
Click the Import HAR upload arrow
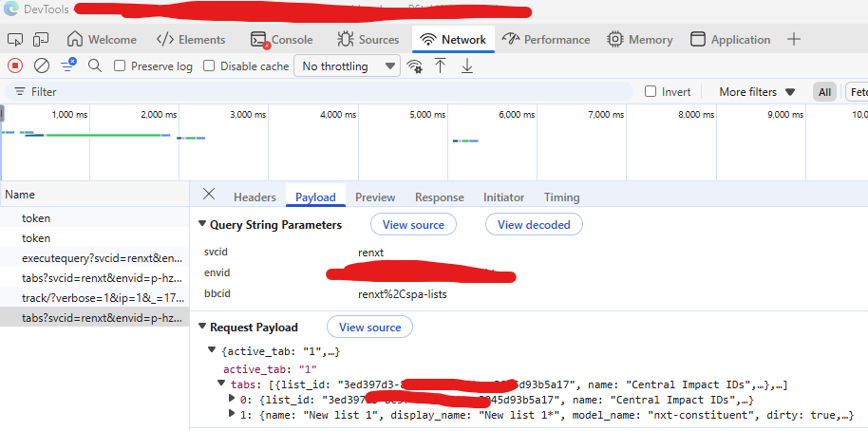pyautogui.click(x=440, y=66)
